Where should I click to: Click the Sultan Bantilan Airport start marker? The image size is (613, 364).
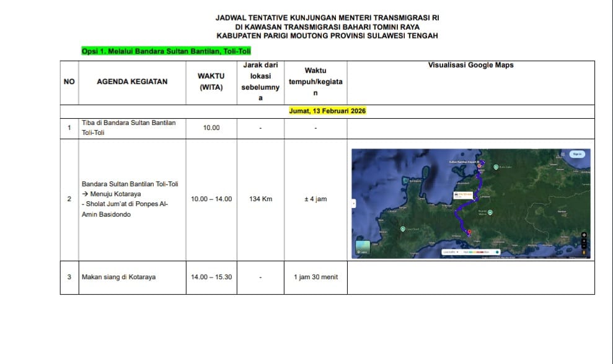tap(479, 166)
